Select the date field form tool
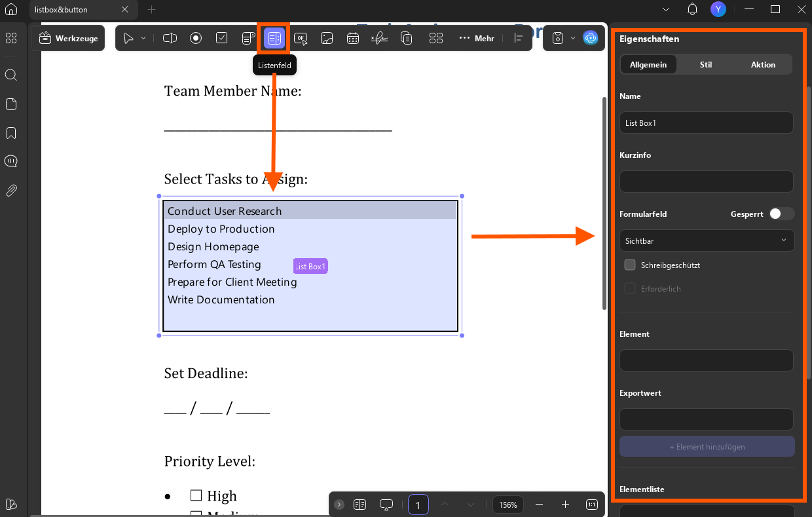The width and height of the screenshot is (812, 517). point(353,38)
